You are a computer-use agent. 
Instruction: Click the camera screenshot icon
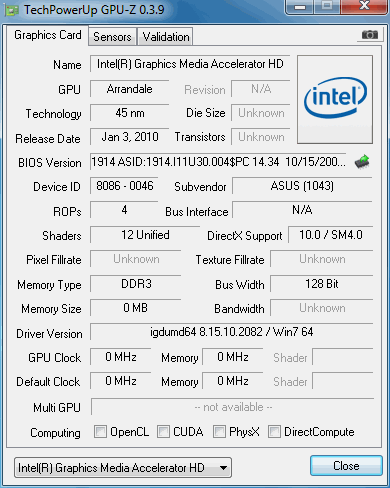pos(370,35)
